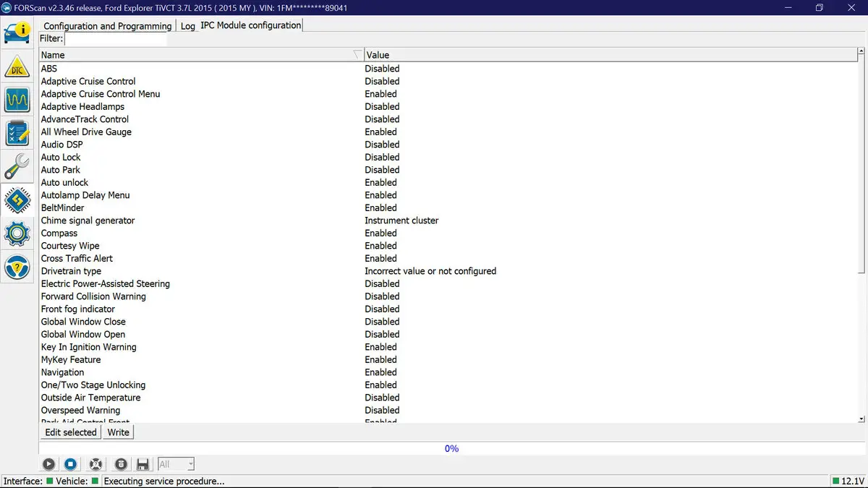This screenshot has width=868, height=488.
Task: Open the 'All' dropdown in bottom toolbar
Action: pos(176,464)
